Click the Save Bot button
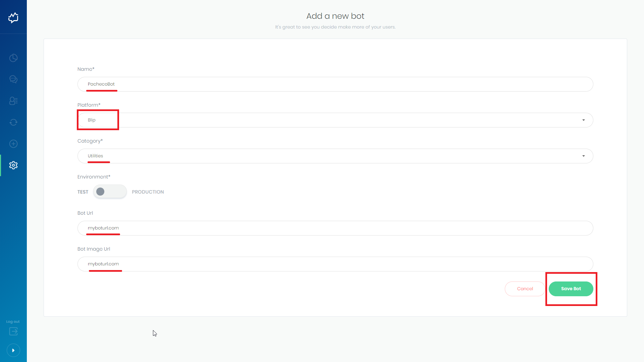Image resolution: width=644 pixels, height=362 pixels. [x=571, y=289]
